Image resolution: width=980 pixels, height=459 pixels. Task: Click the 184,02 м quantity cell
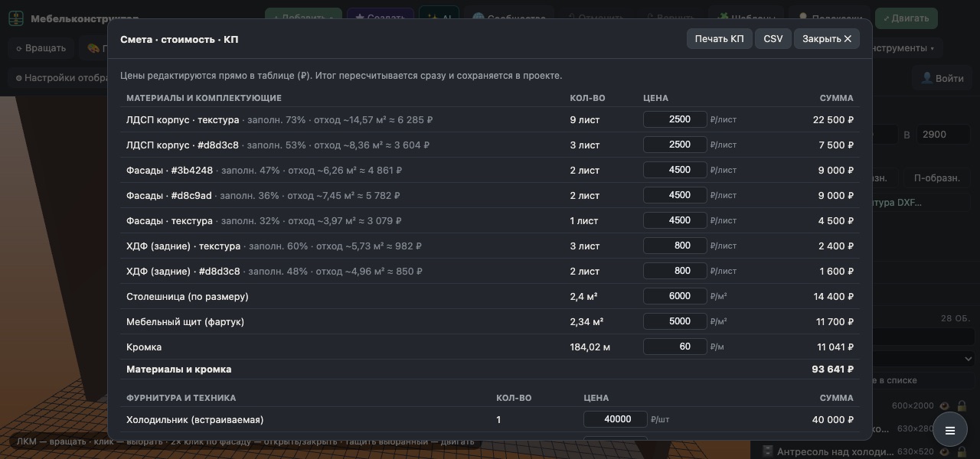[590, 347]
